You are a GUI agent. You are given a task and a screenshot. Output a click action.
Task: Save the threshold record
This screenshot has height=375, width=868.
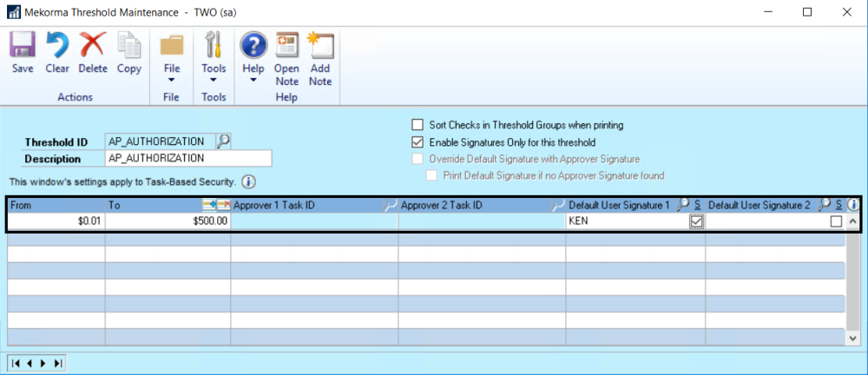(x=23, y=53)
